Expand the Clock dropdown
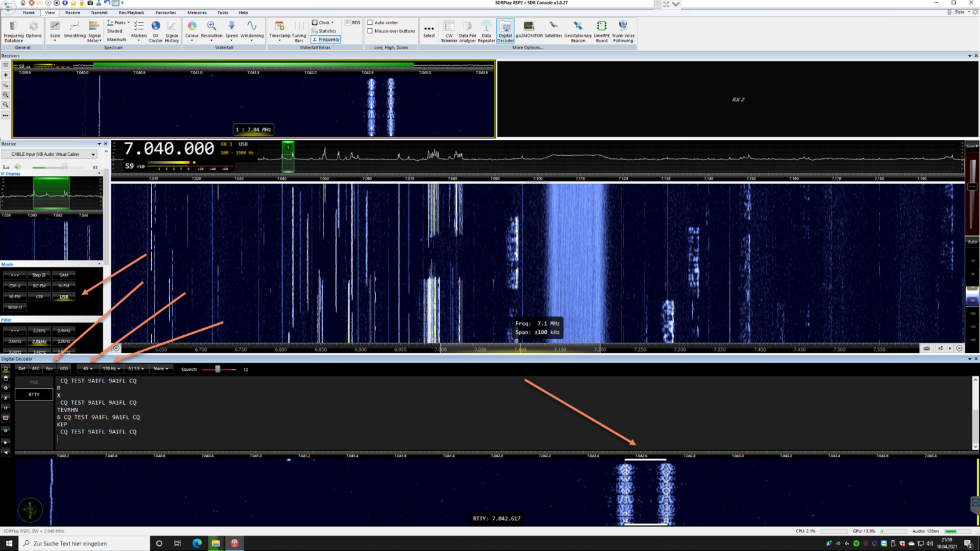This screenshot has width=980, height=551. tap(323, 22)
